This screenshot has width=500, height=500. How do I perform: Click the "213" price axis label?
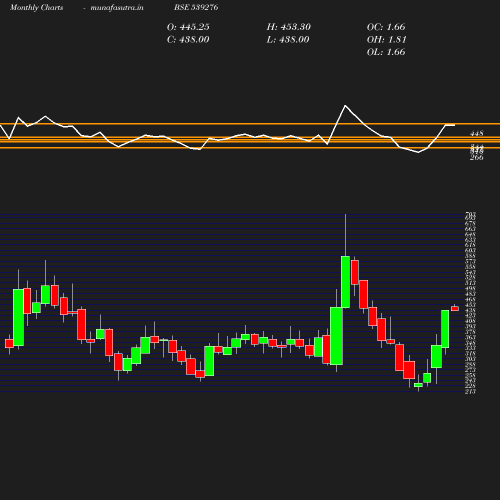pyautogui.click(x=470, y=392)
